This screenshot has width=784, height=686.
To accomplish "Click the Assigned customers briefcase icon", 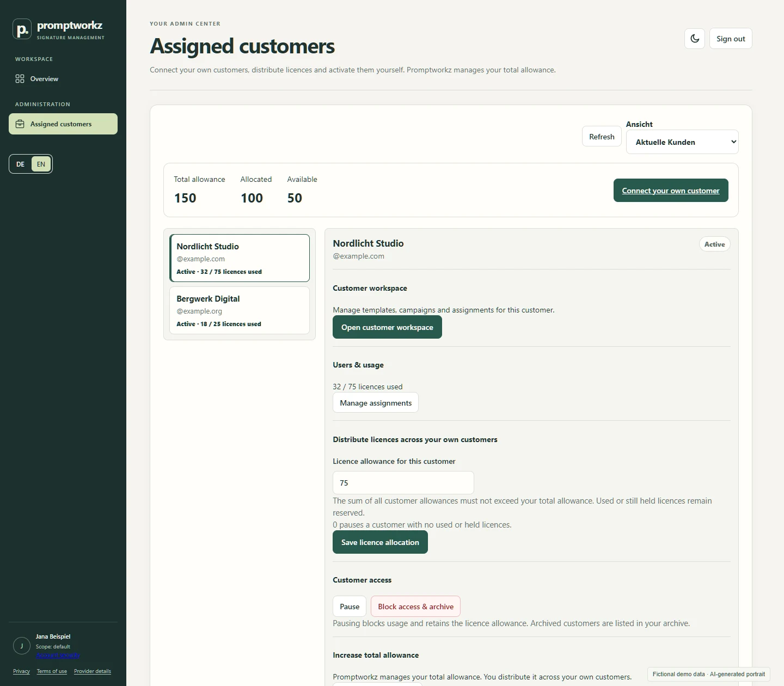I will click(x=20, y=124).
